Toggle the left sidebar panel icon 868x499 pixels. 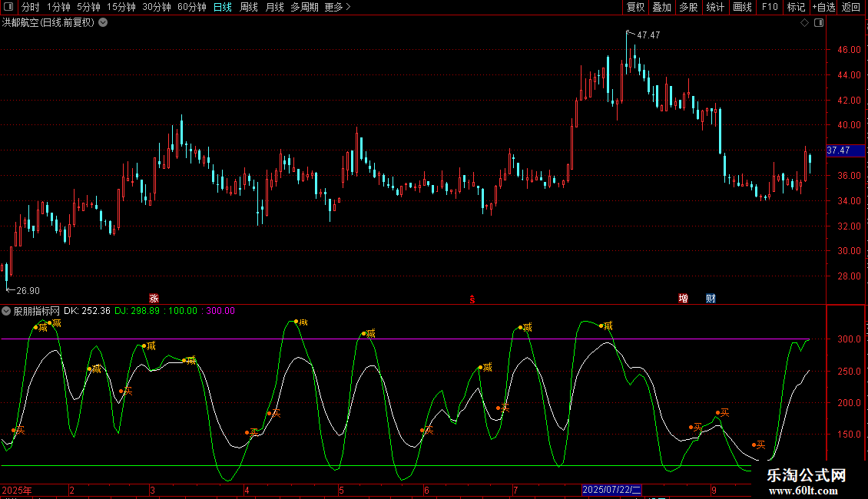pyautogui.click(x=8, y=7)
